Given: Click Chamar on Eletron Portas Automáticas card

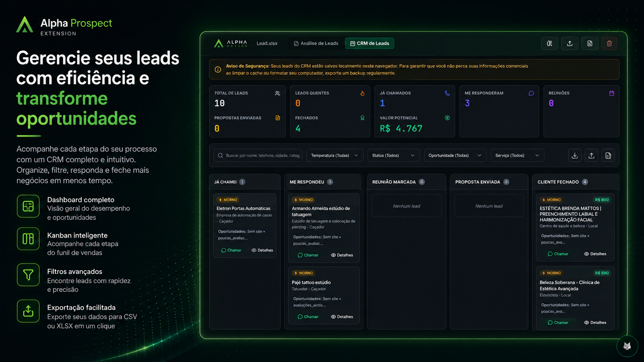Looking at the screenshot, I should (x=231, y=250).
